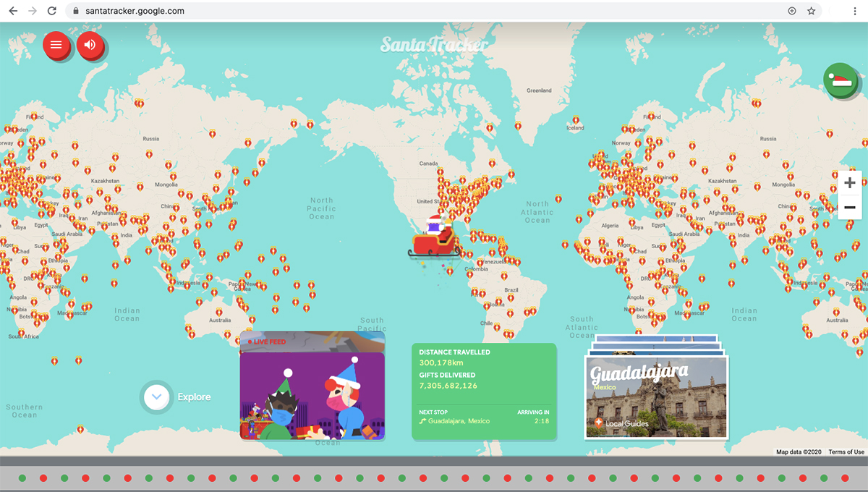Bookmark this page with star
Image resolution: width=868 pixels, height=492 pixels.
pos(812,11)
